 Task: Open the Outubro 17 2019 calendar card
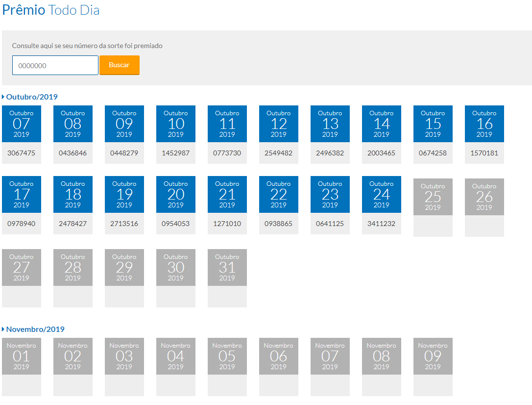pos(22,195)
